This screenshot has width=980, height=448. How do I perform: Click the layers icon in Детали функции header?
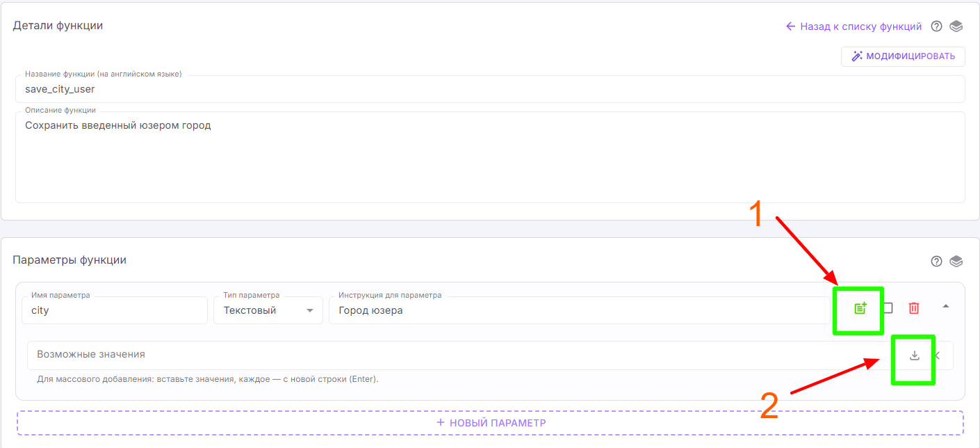click(x=956, y=26)
